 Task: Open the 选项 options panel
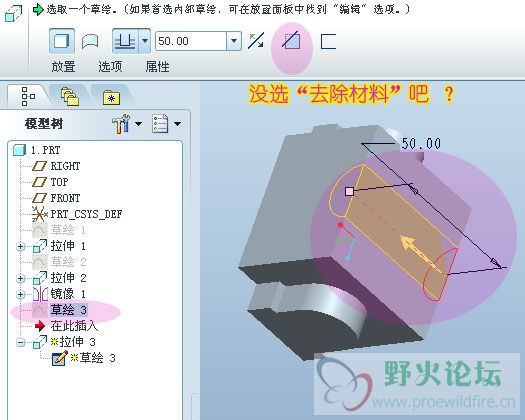tap(110, 67)
